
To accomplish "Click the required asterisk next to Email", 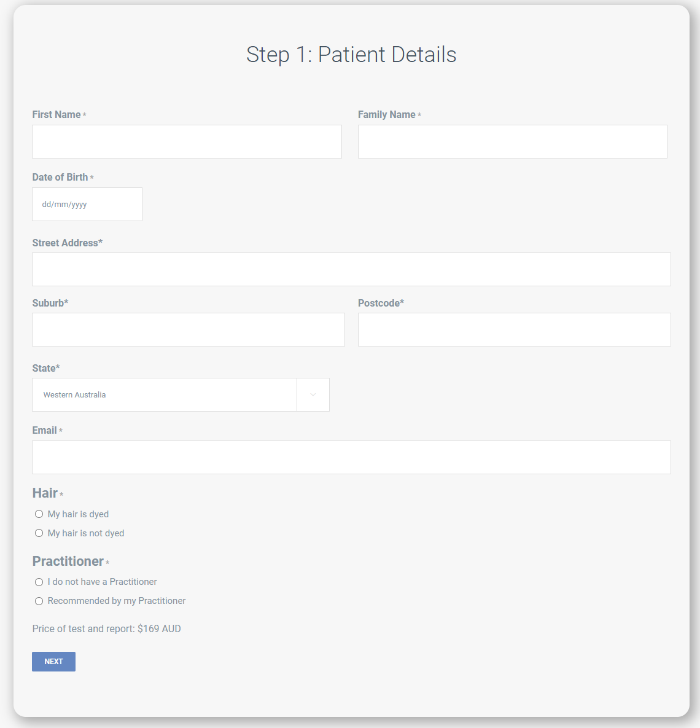I will (62, 430).
